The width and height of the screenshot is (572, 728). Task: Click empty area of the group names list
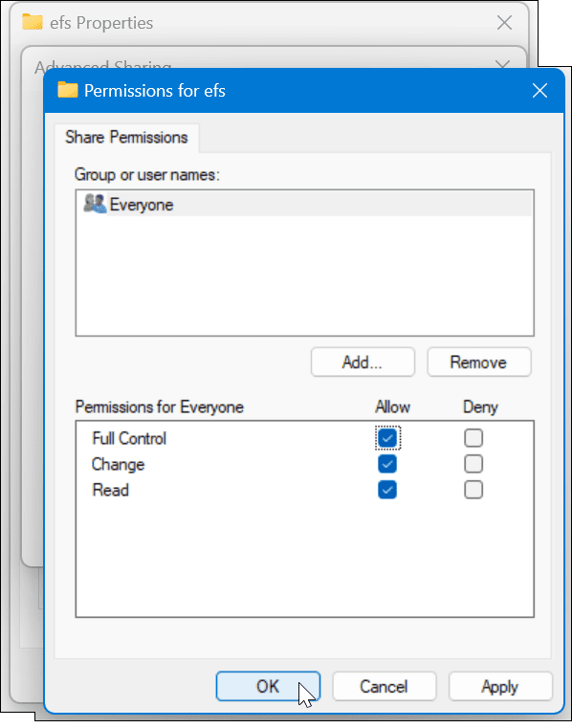(304, 276)
